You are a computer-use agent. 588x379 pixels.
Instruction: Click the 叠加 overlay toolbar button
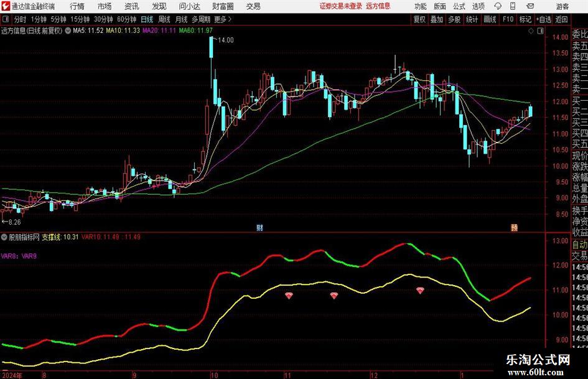click(437, 19)
